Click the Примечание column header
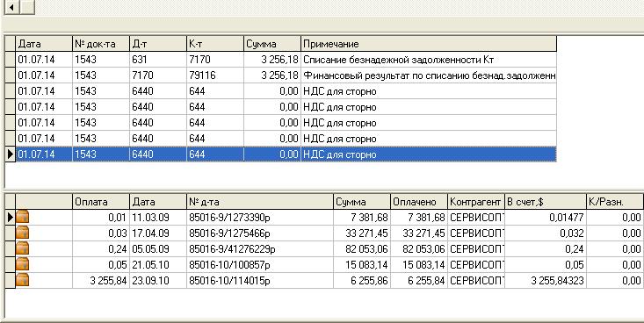Viewport: 644px width, 323px height. 429,44
